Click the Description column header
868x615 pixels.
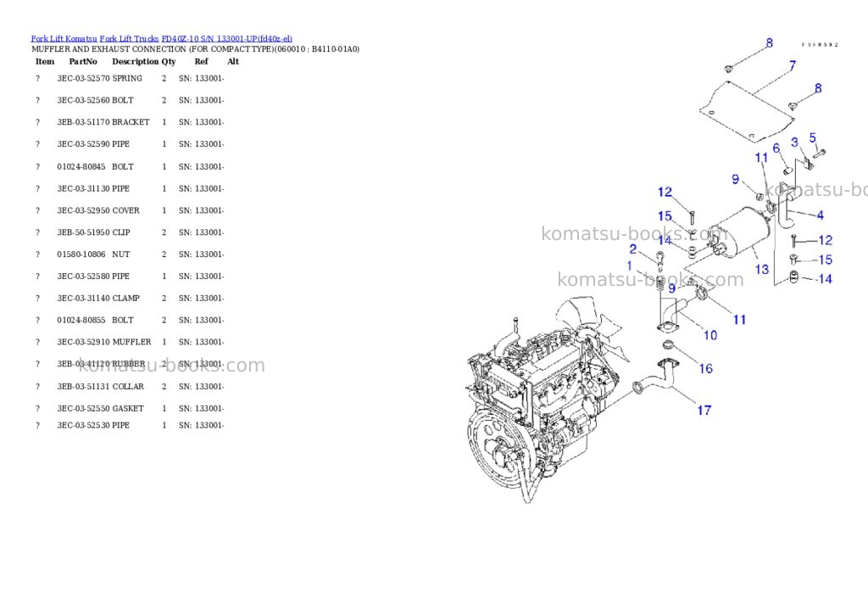pos(135,61)
